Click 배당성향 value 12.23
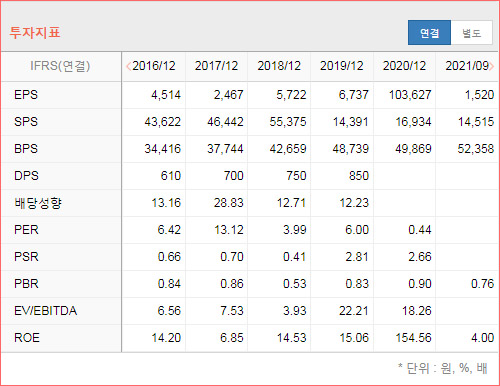Viewport: 500px width, 386px height. tap(354, 203)
